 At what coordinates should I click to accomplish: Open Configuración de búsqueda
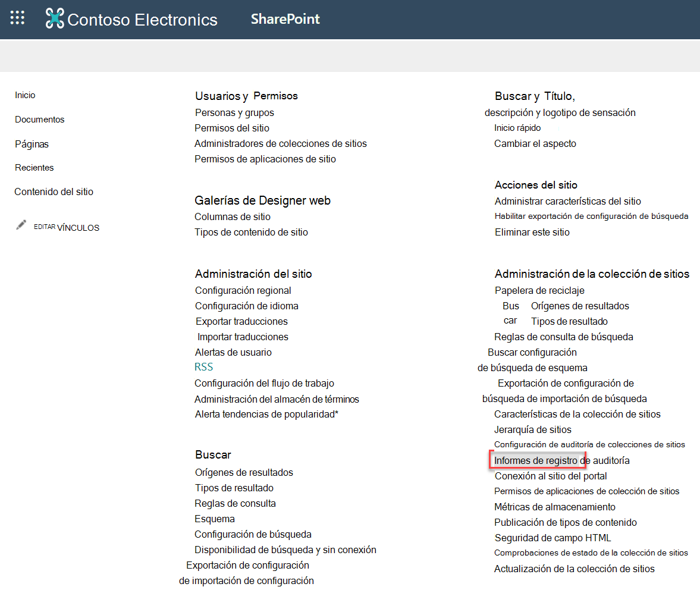253,535
